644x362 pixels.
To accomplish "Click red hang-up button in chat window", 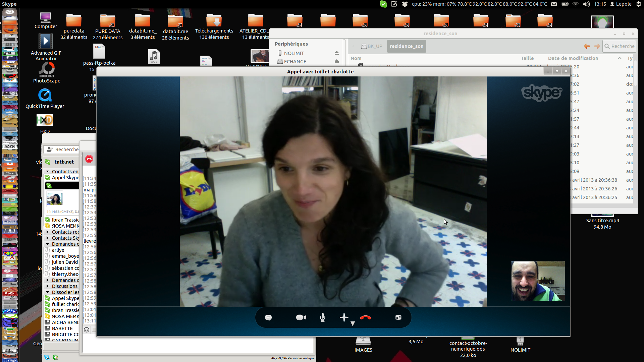I will pyautogui.click(x=89, y=159).
